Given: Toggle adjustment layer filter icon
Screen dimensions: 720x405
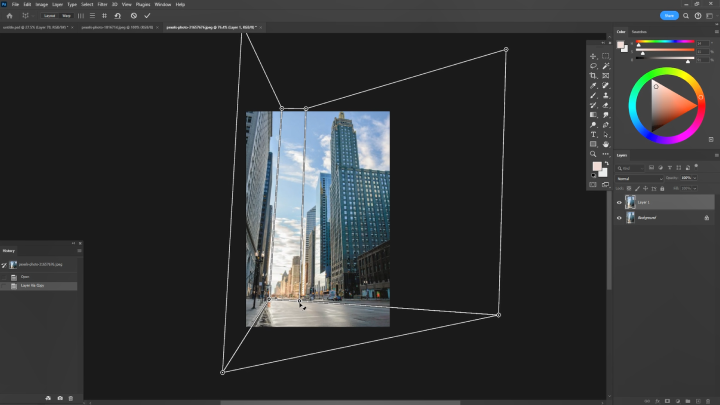Looking at the screenshot, I should [660, 168].
